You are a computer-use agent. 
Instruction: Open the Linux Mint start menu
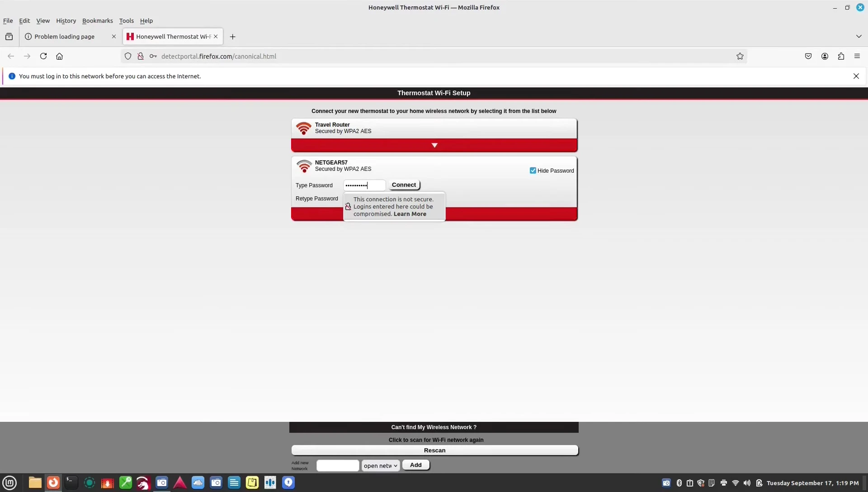pos(9,483)
